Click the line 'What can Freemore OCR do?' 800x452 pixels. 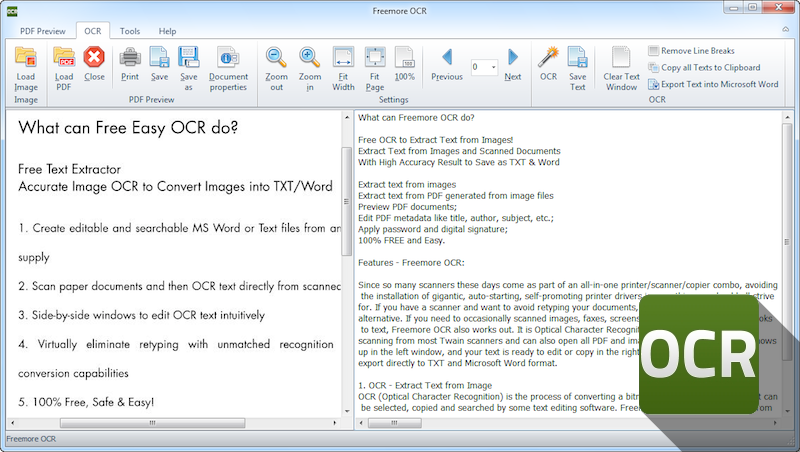(416, 118)
